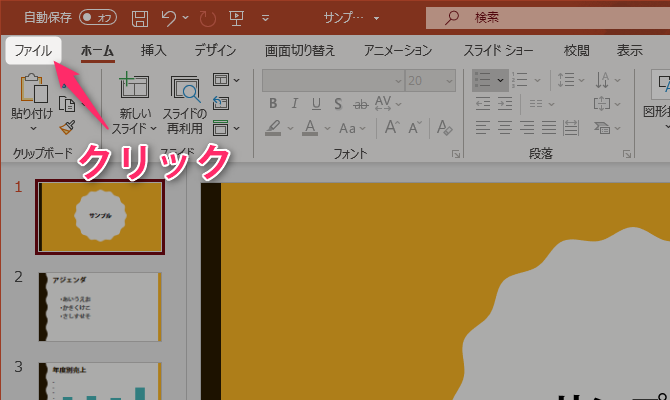Open the slide Layout dropdown icon
The image size is (670, 400).
click(226, 80)
